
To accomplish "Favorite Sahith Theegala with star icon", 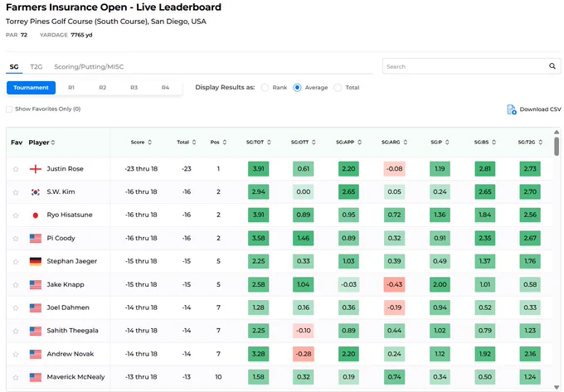I will coord(16,331).
